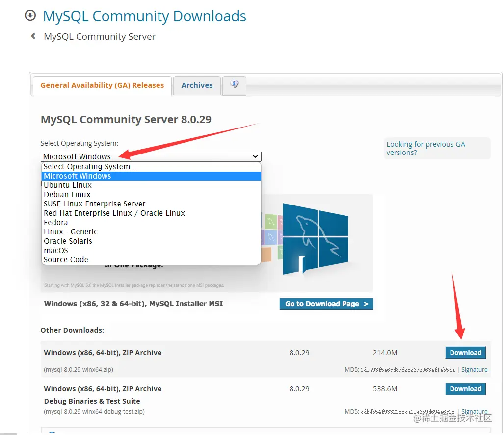Select Source Code option

(151, 260)
